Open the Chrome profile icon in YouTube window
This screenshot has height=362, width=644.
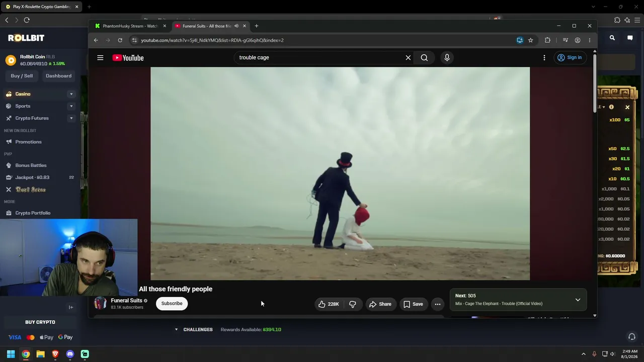(578, 40)
